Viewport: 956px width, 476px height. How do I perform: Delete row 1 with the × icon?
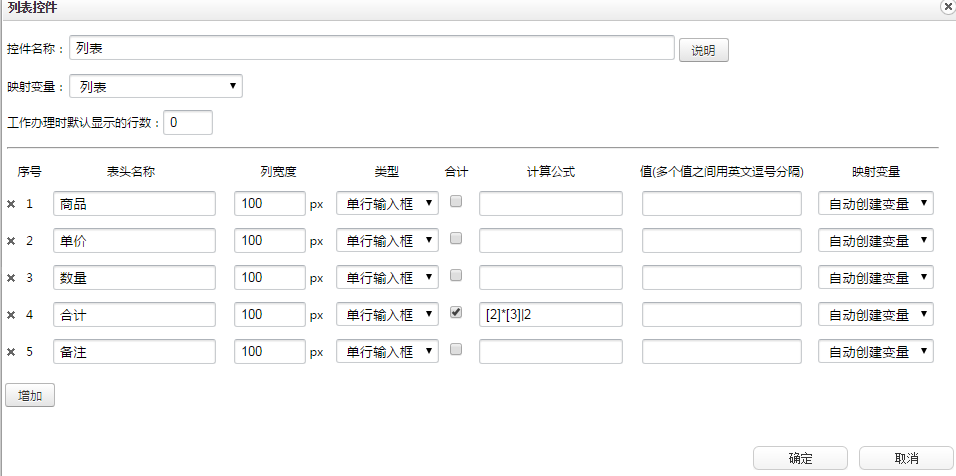tap(12, 204)
